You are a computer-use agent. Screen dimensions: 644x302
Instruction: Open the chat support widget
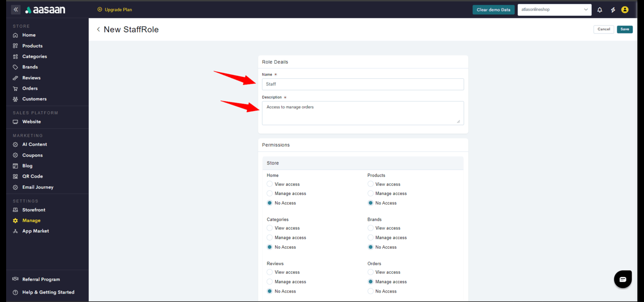(622, 279)
